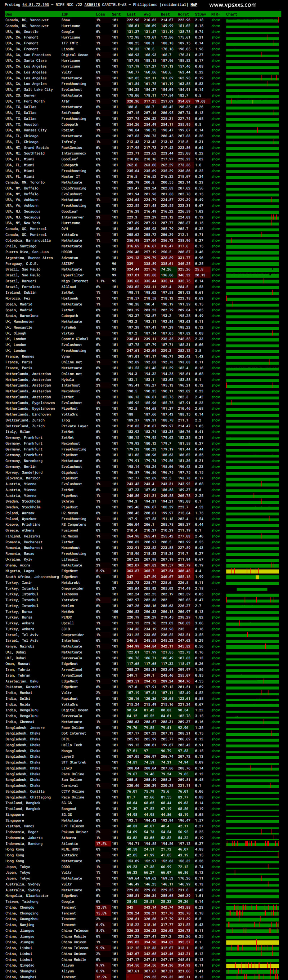Show MTR for Canada, ON, Toronto row
This screenshot has height=980, width=288.
(215, 183)
